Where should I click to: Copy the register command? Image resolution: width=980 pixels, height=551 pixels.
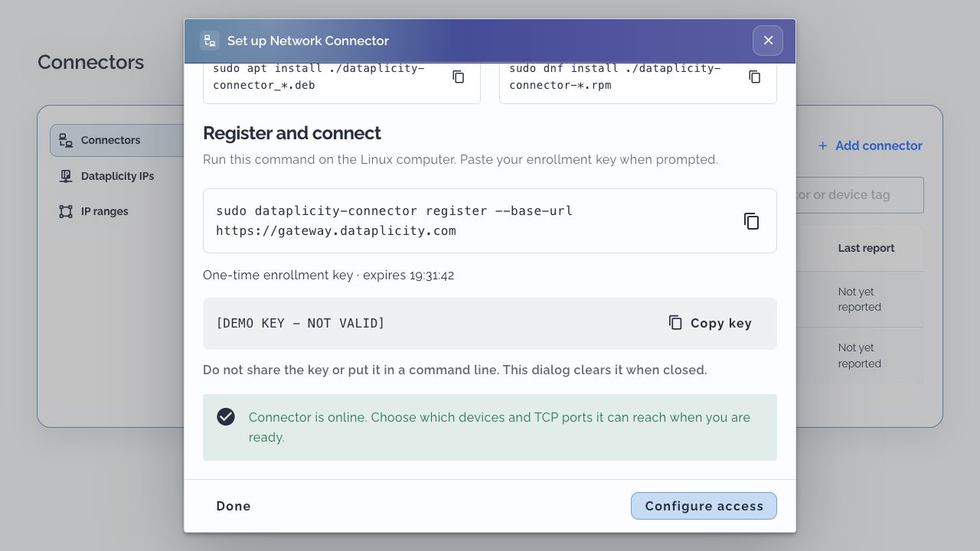coord(751,221)
